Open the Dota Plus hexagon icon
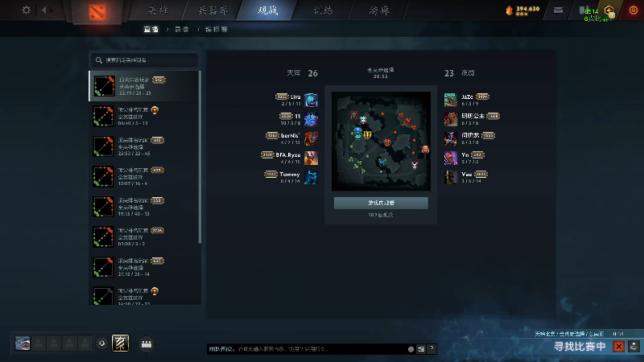The width and height of the screenshot is (644, 362). click(x=609, y=11)
